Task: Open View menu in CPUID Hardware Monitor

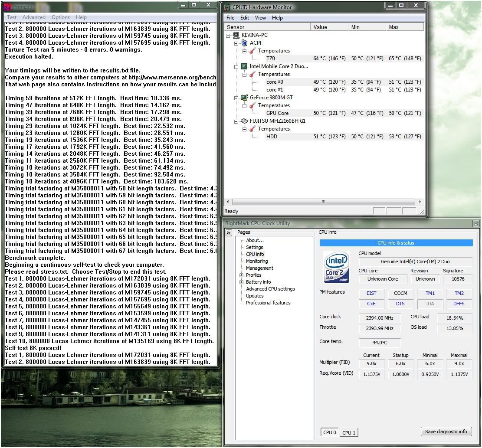Action: pos(260,17)
